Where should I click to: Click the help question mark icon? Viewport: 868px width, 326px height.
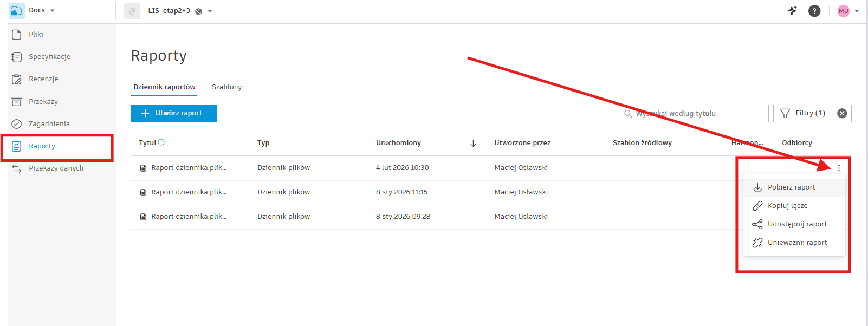(814, 11)
